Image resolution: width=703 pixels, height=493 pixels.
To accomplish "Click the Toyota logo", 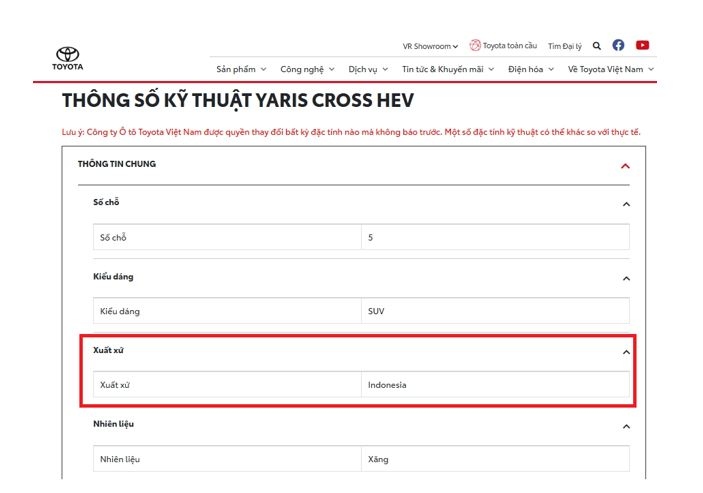I will click(68, 59).
